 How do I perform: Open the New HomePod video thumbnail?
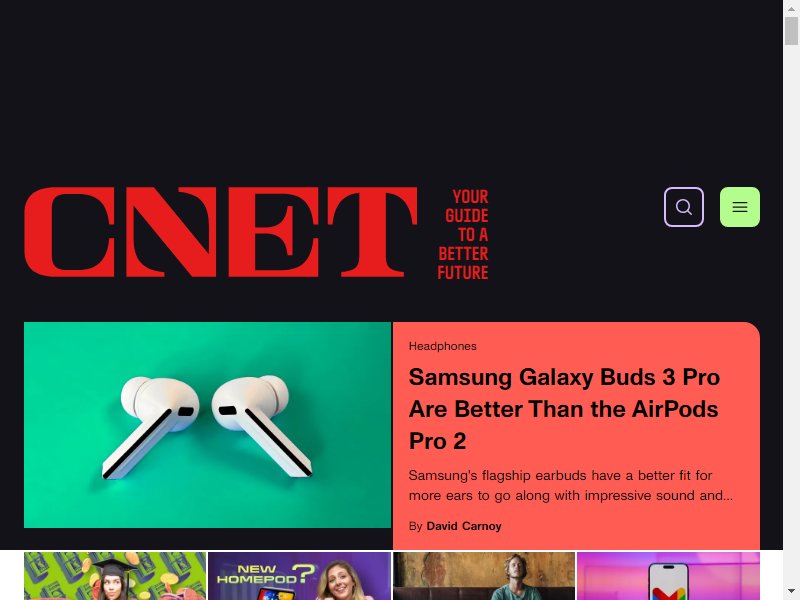point(299,576)
